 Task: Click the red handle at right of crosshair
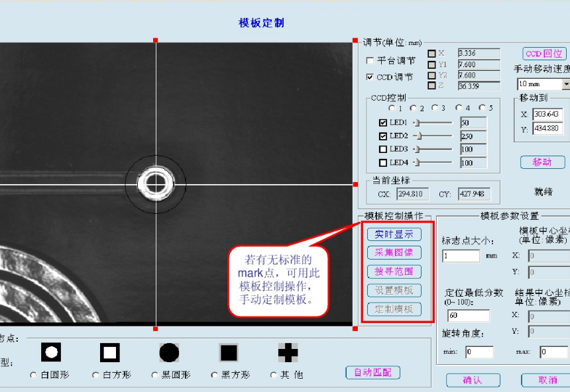353,184
